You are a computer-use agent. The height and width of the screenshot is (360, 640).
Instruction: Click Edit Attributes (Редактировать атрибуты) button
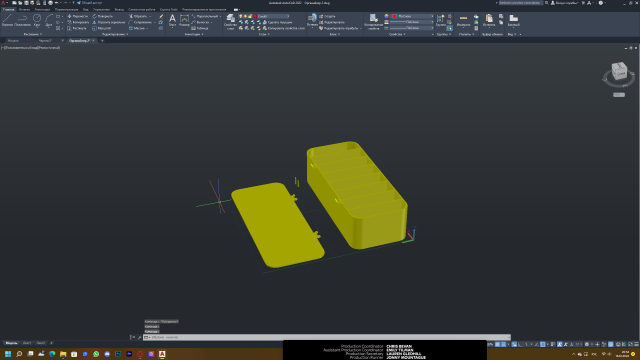(x=339, y=28)
